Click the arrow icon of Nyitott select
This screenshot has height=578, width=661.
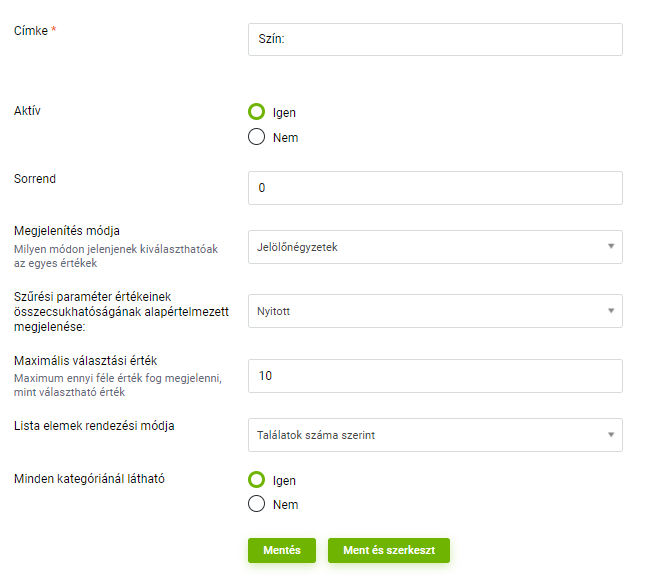[611, 311]
